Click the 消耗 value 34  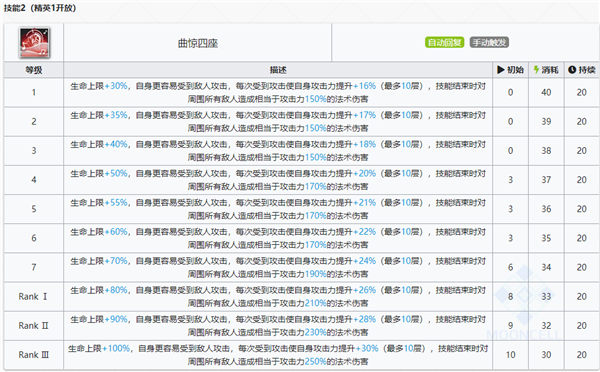546,267
